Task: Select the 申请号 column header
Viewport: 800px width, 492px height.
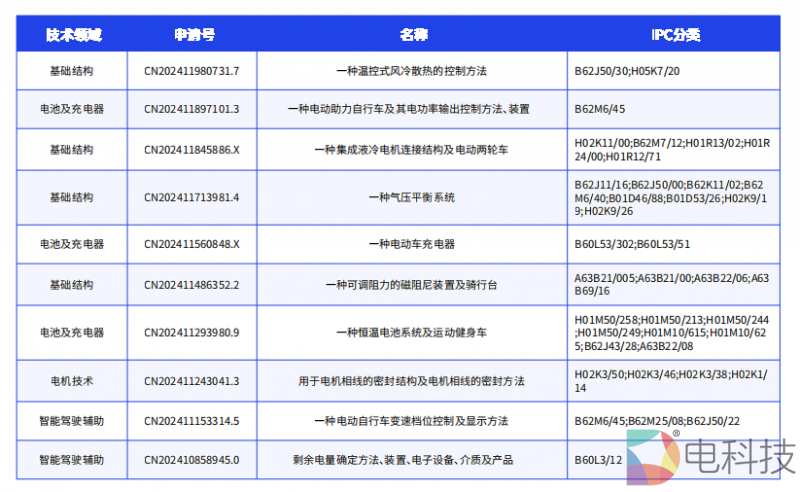Action: pyautogui.click(x=192, y=35)
